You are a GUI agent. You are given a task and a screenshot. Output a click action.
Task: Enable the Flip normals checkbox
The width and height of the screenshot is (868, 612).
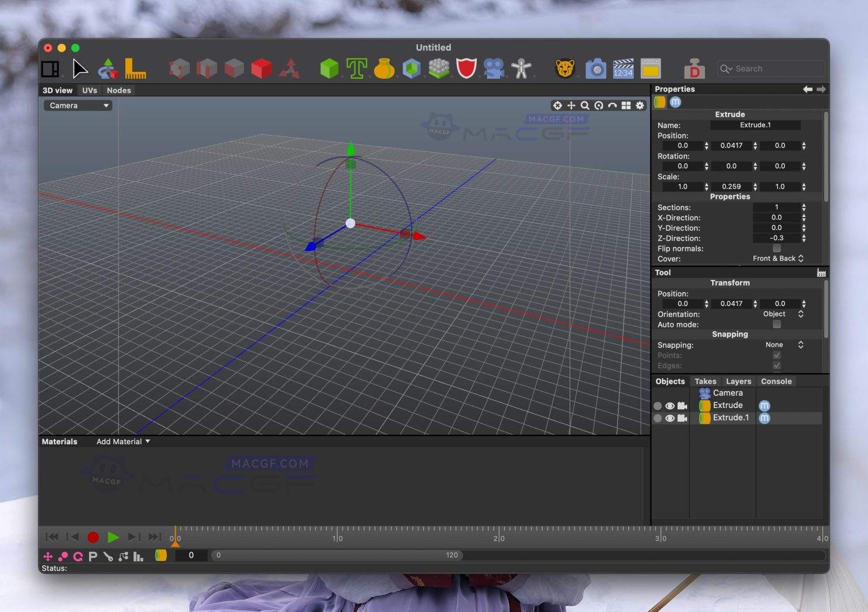[x=776, y=249]
